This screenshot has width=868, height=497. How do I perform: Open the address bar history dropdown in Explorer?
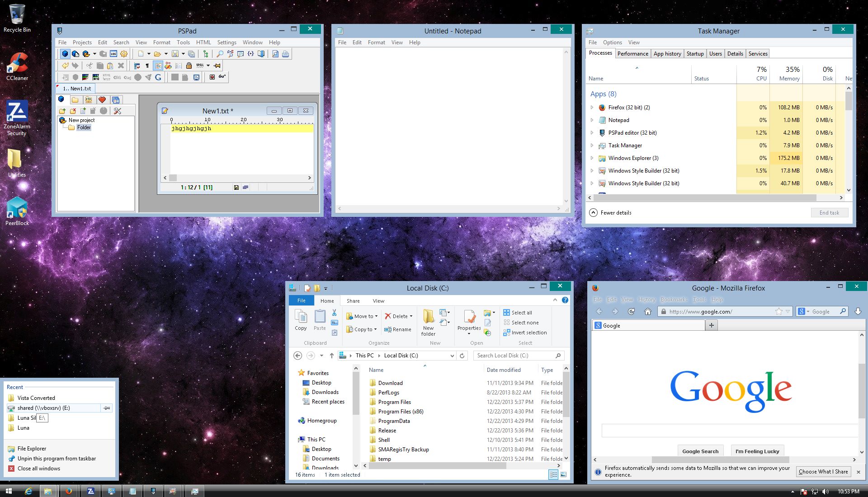[x=452, y=356]
